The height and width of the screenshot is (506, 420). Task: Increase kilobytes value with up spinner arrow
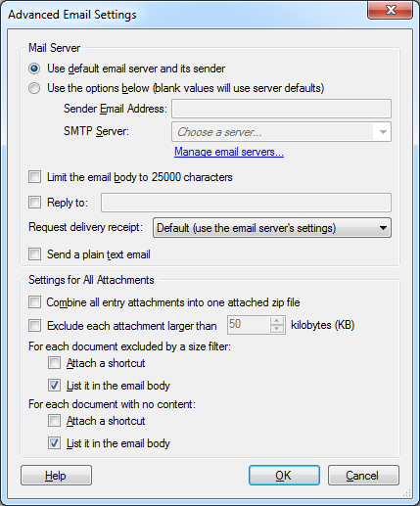coord(277,321)
